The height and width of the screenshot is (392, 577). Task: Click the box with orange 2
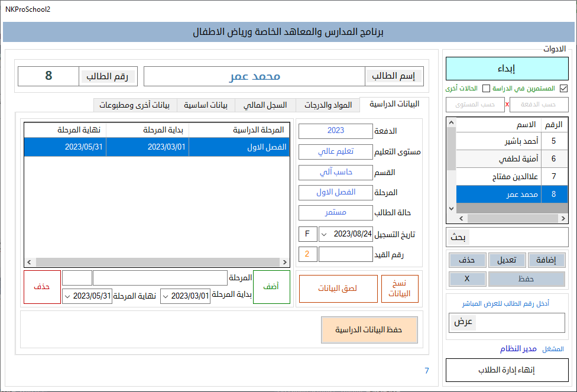pos(307,254)
